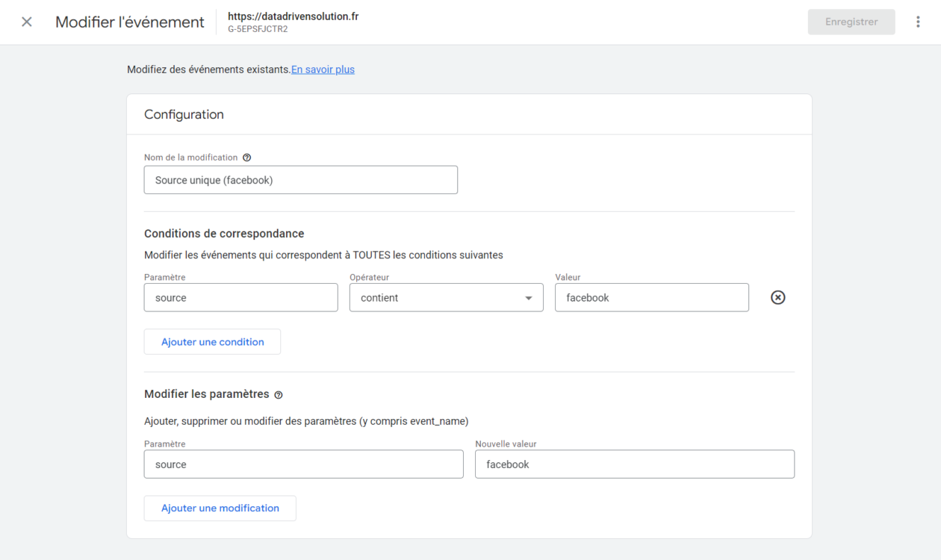Click the condition Paramètre field with source

click(x=240, y=297)
